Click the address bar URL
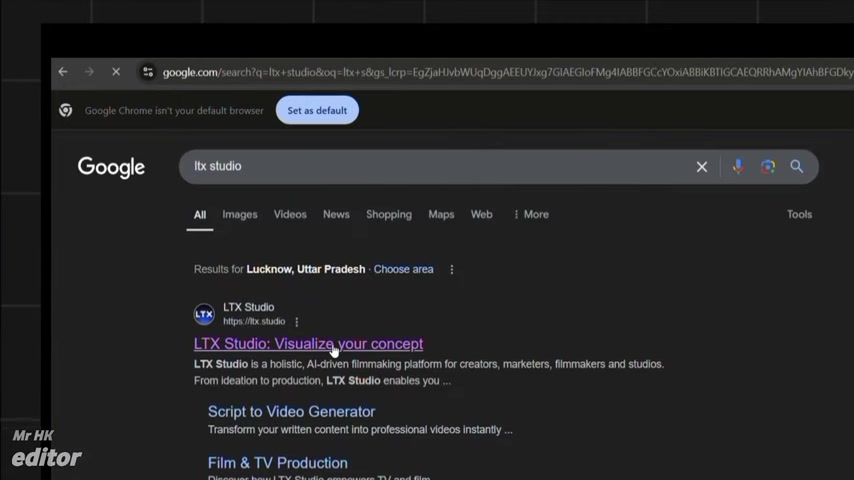The height and width of the screenshot is (480, 854). pyautogui.click(x=508, y=72)
